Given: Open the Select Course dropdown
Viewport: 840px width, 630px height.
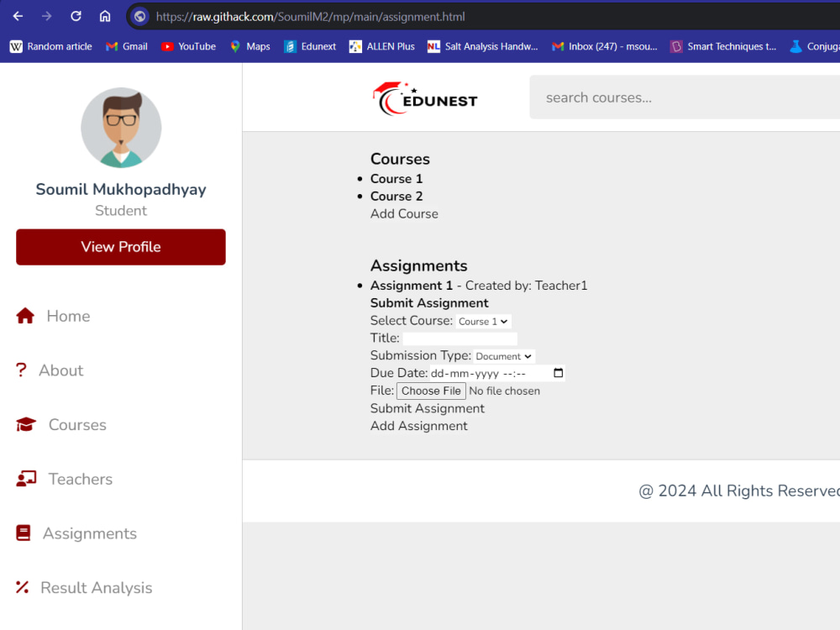Looking at the screenshot, I should (483, 322).
